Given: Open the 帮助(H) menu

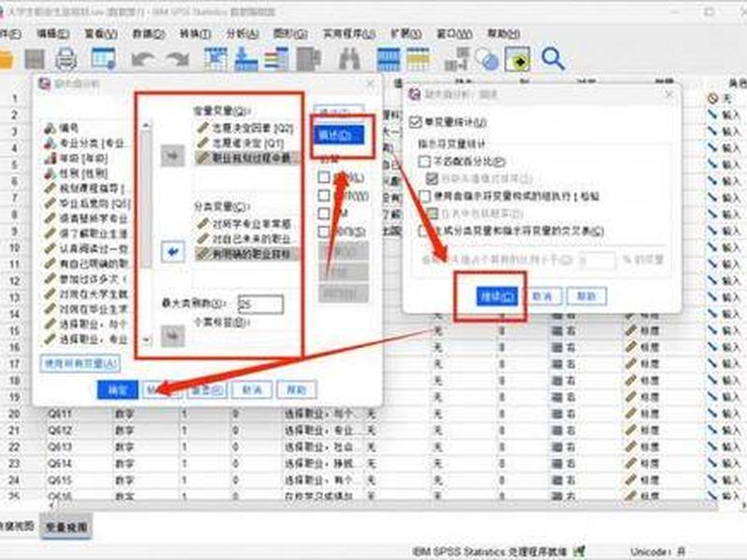Looking at the screenshot, I should [503, 34].
